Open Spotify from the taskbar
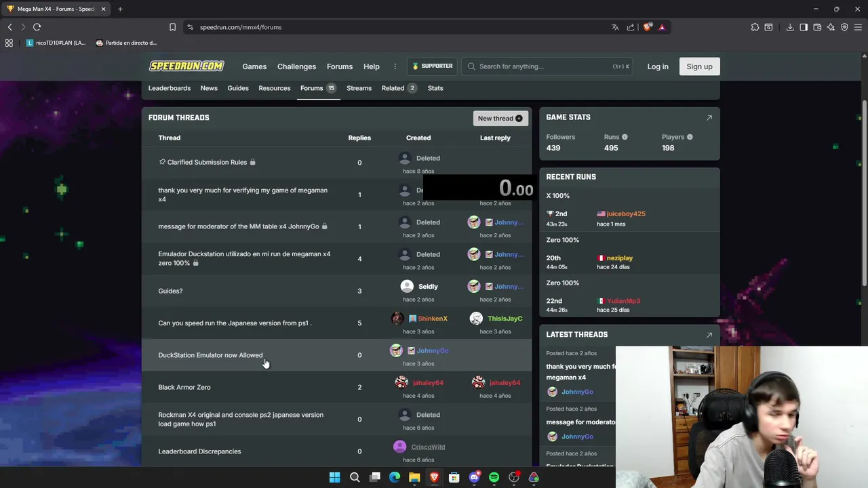 click(x=494, y=477)
